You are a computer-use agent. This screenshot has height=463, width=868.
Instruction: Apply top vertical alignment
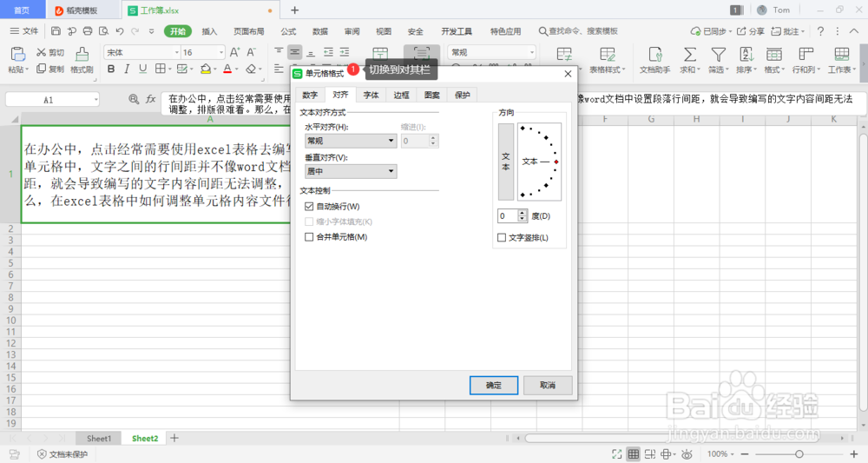click(279, 52)
